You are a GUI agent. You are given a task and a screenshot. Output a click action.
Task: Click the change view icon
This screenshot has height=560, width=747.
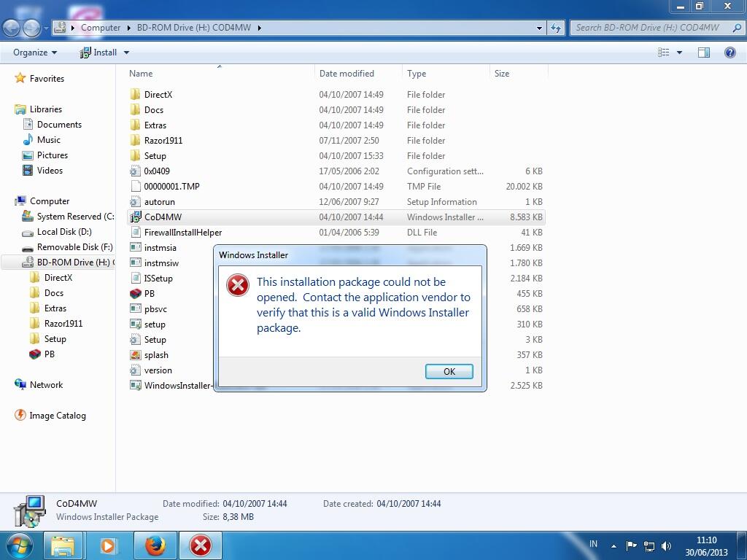(663, 52)
